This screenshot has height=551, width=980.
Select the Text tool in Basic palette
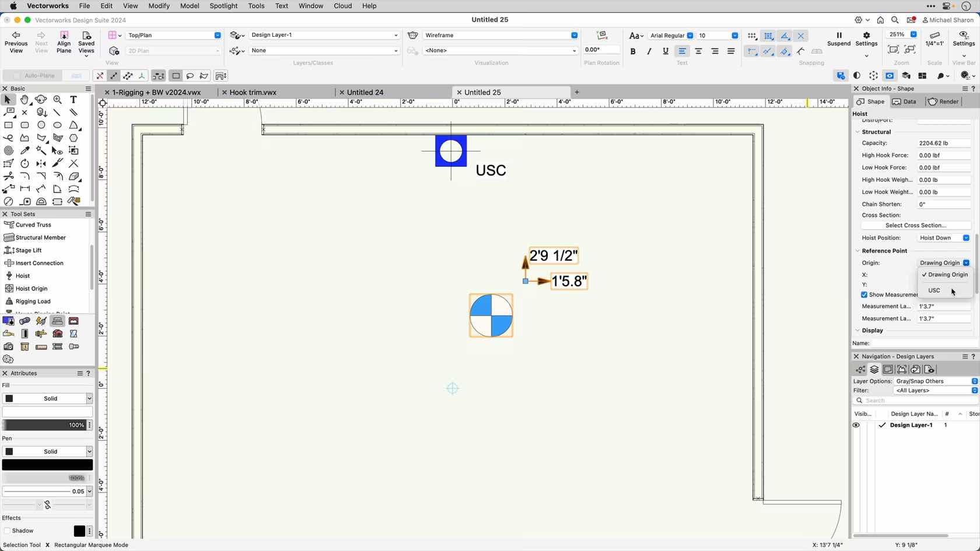[73, 100]
